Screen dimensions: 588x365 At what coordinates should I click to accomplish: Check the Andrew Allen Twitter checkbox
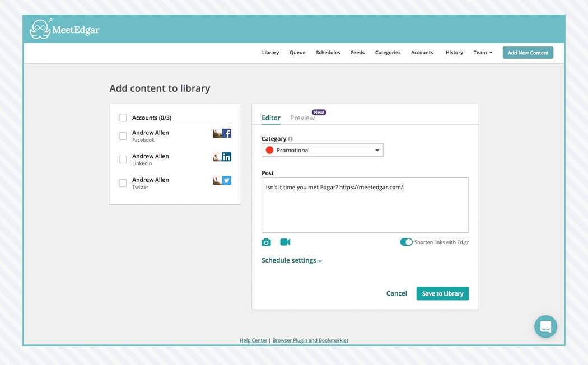tap(123, 183)
